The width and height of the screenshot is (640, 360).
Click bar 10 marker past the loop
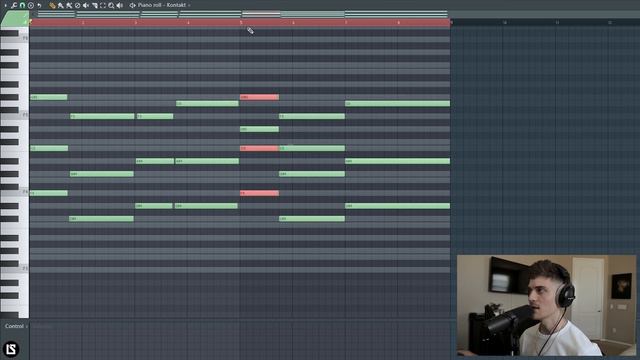tap(505, 23)
